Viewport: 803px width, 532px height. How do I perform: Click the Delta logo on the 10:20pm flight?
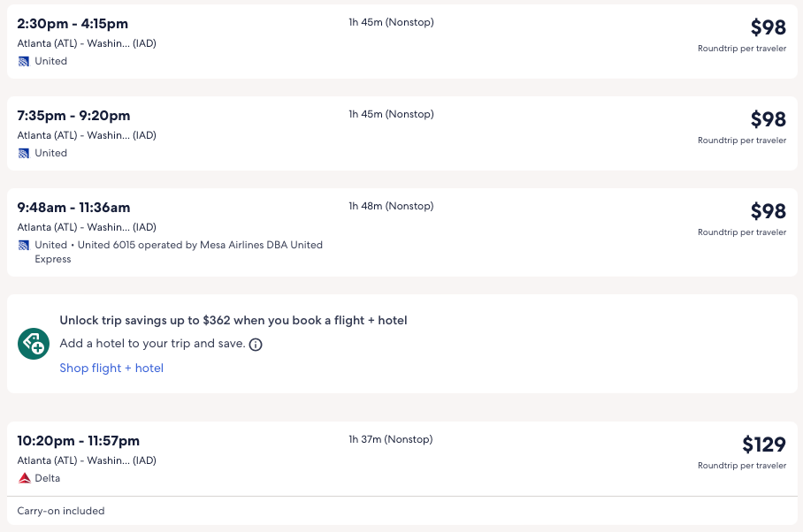tap(25, 479)
